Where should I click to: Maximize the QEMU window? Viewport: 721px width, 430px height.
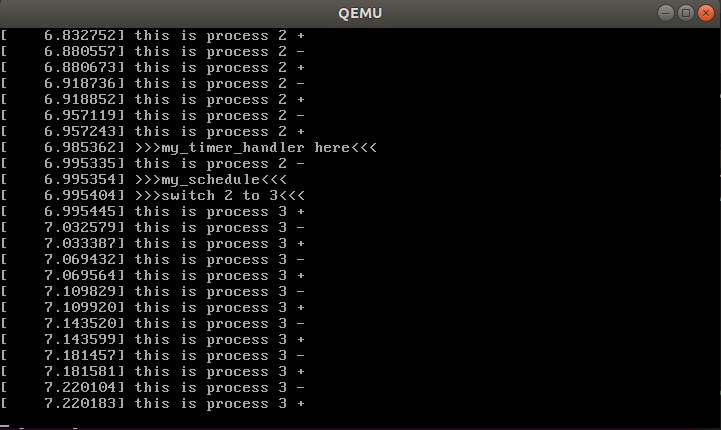pos(686,13)
